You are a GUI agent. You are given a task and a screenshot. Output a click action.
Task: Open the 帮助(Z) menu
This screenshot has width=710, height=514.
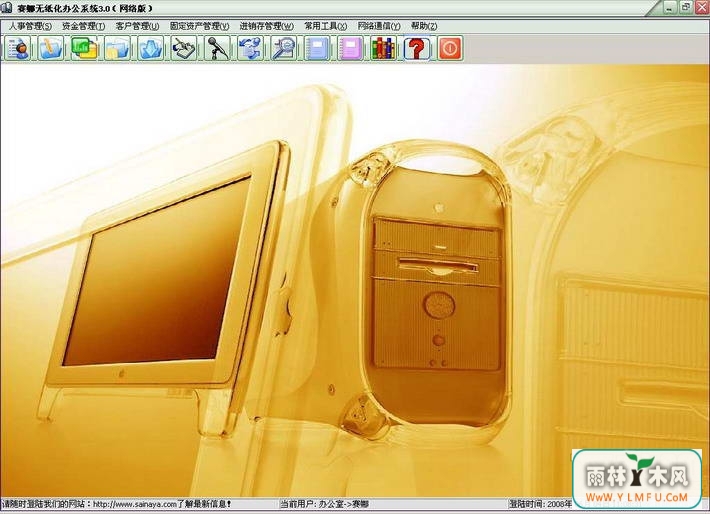tap(424, 26)
